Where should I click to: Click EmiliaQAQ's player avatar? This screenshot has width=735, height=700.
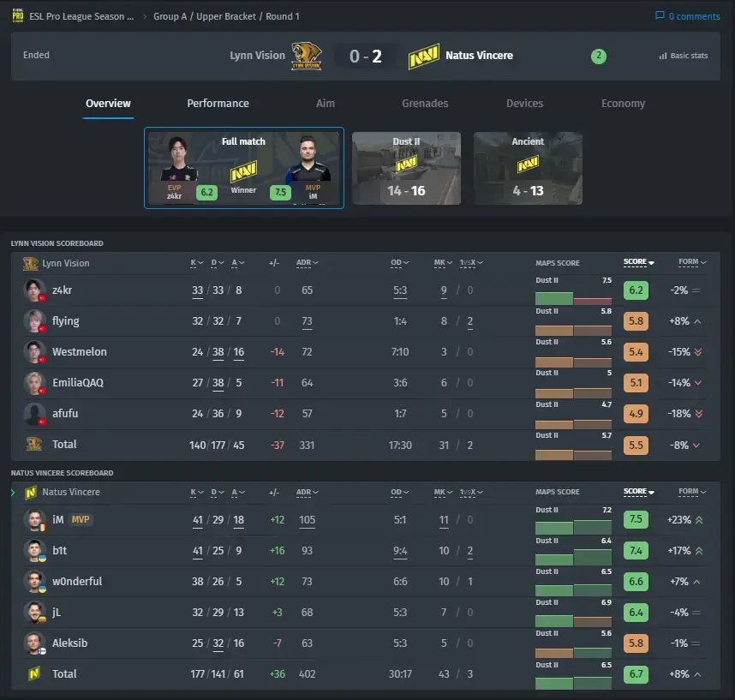[x=34, y=383]
